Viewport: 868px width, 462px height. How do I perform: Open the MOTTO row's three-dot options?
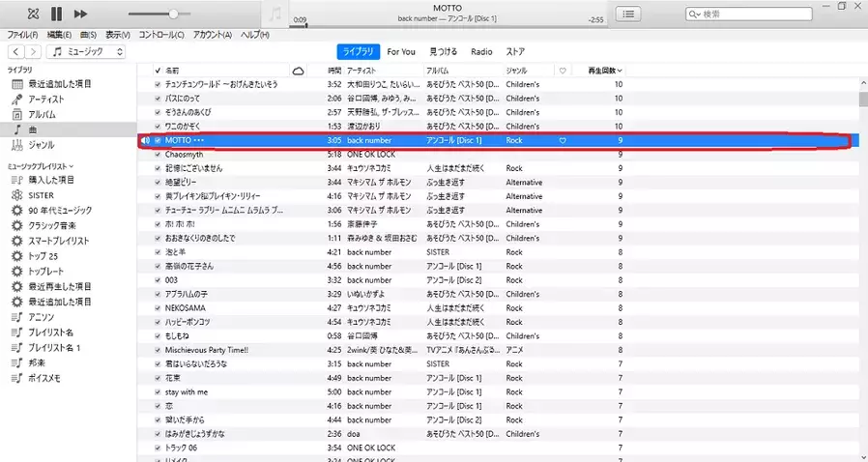click(199, 140)
